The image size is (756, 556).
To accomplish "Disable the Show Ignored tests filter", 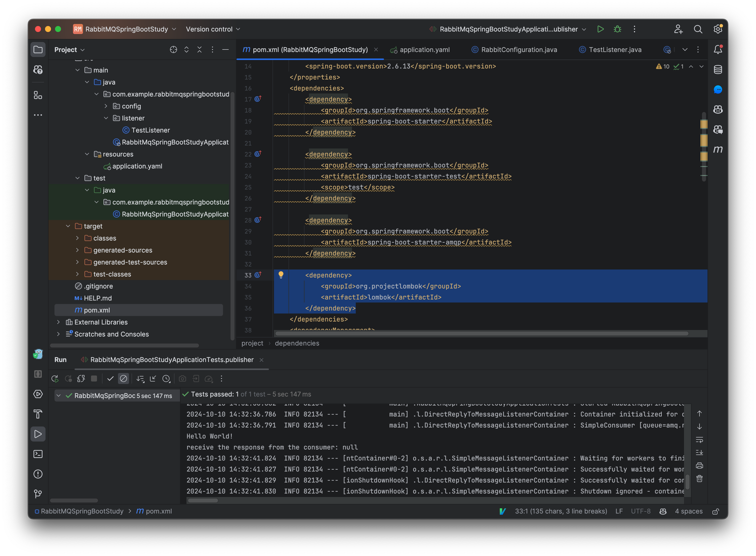I will pos(123,378).
